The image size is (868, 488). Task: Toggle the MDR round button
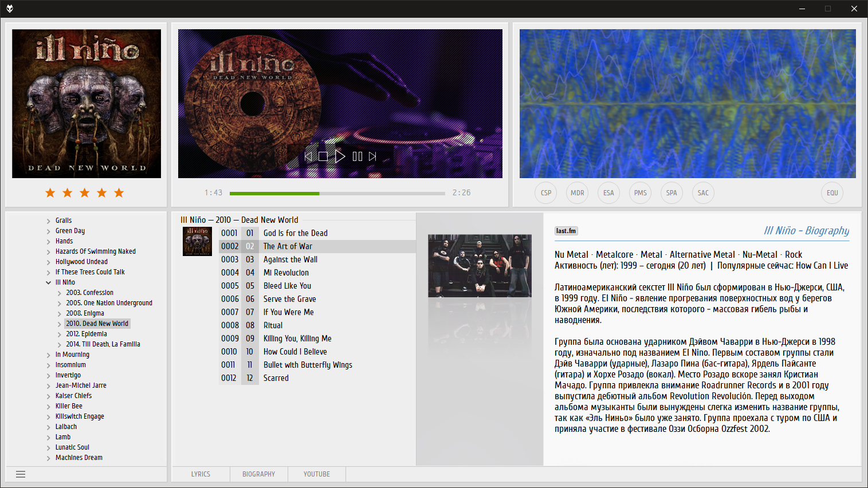(578, 193)
